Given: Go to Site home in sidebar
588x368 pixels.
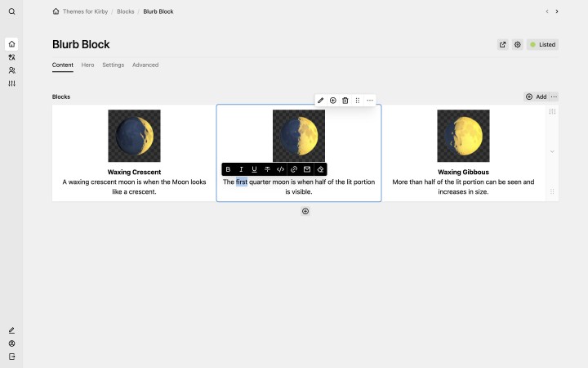Looking at the screenshot, I should [x=11, y=44].
